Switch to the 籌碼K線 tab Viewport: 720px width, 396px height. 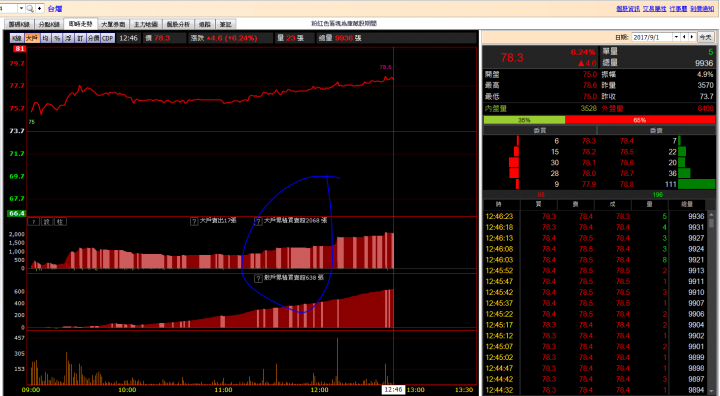point(19,24)
